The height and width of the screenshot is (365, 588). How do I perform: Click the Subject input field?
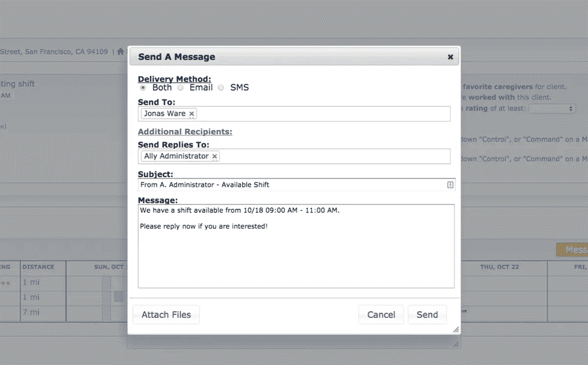click(296, 185)
